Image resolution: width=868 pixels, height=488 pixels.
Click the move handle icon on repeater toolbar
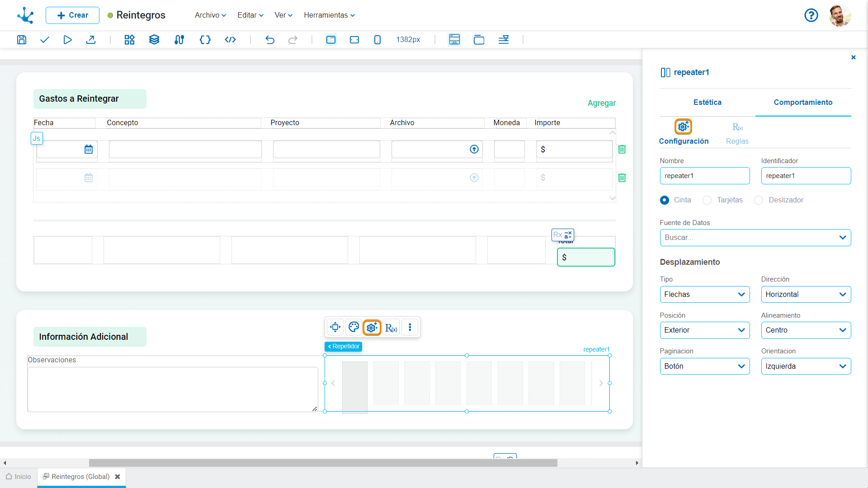click(335, 327)
